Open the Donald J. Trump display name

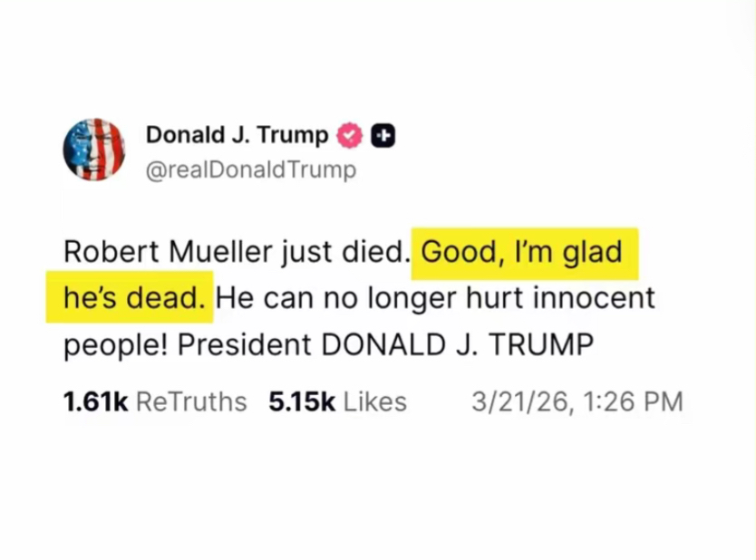point(237,136)
